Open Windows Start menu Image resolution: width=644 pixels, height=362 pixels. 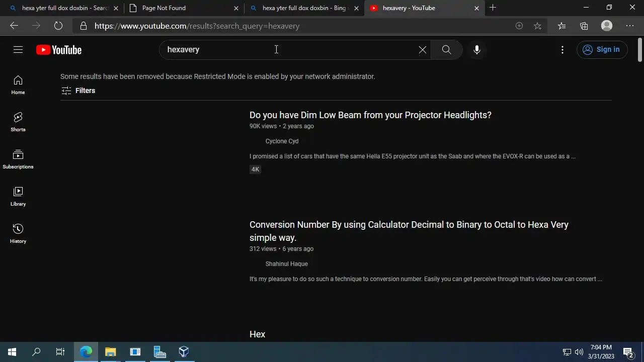(x=12, y=352)
